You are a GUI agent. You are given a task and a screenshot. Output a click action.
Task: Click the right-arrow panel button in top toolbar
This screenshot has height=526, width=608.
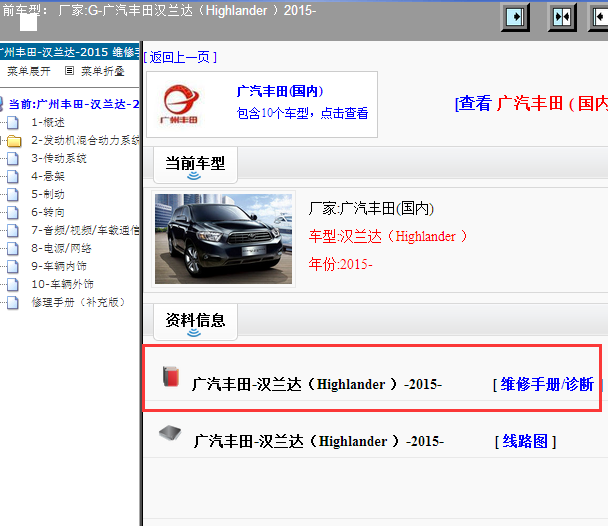515,17
